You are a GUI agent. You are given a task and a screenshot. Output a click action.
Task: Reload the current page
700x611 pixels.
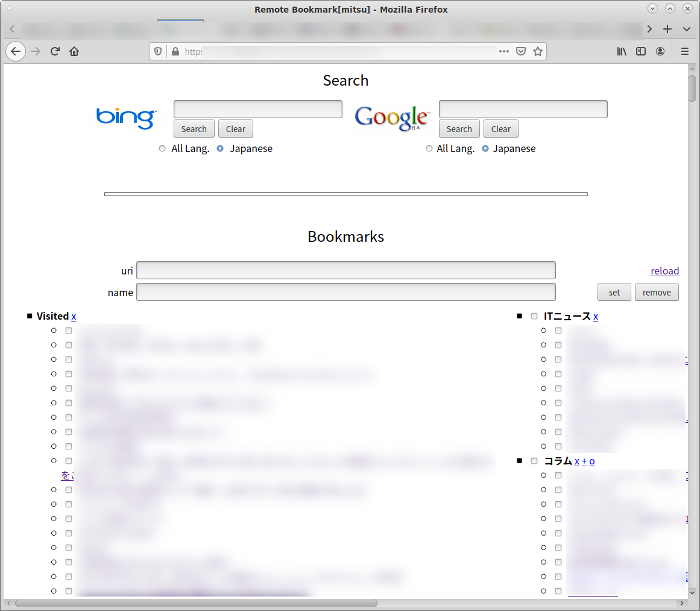pyautogui.click(x=55, y=52)
